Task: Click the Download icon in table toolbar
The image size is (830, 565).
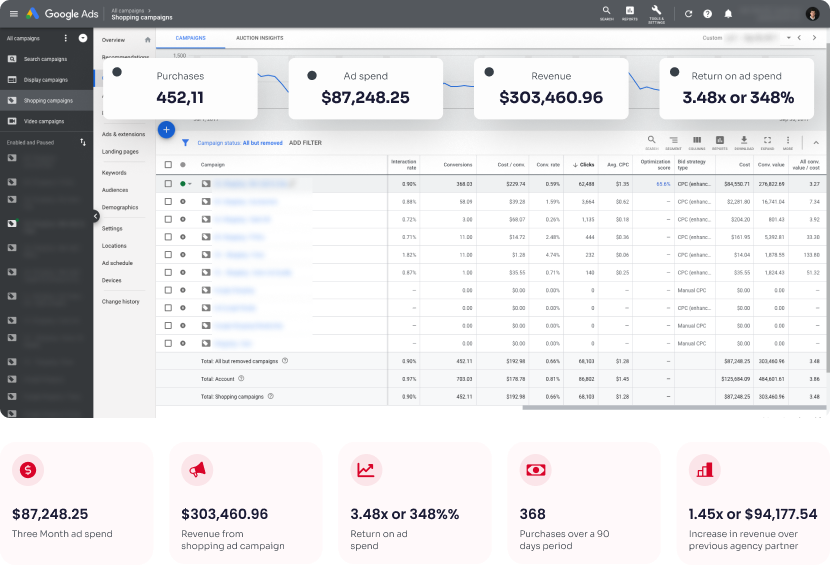Action: coord(743,142)
